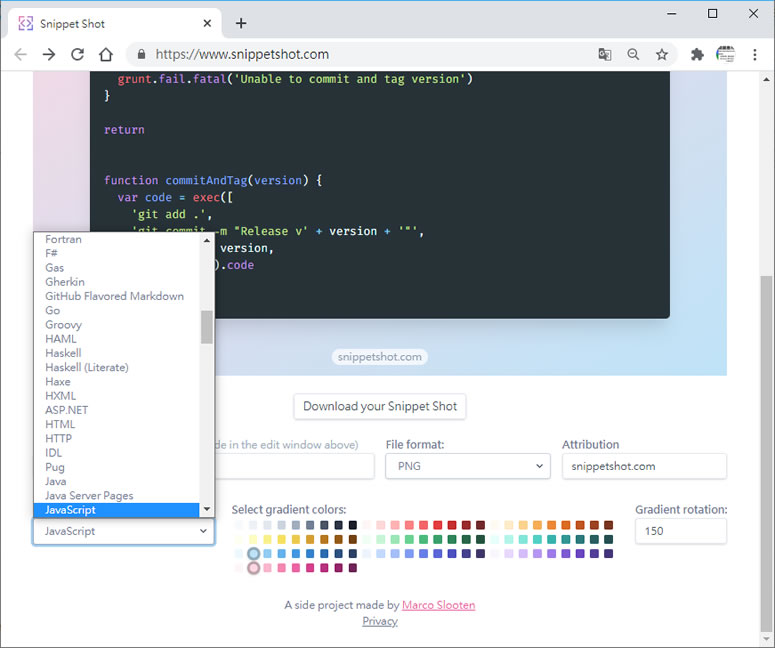
Task: Pick the darkest purple swatch ending violet row
Action: pyautogui.click(x=608, y=554)
